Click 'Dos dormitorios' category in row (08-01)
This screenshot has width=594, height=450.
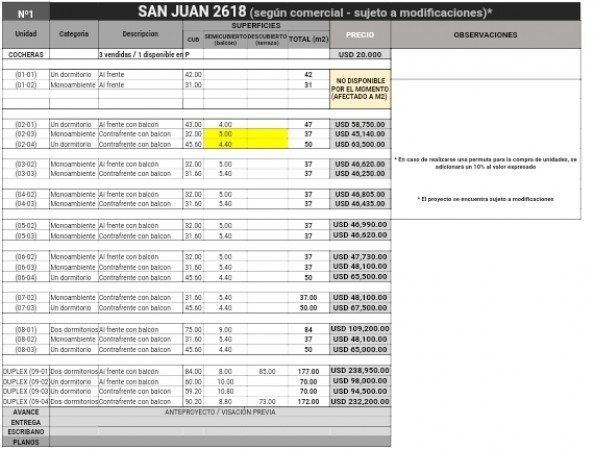click(74, 330)
